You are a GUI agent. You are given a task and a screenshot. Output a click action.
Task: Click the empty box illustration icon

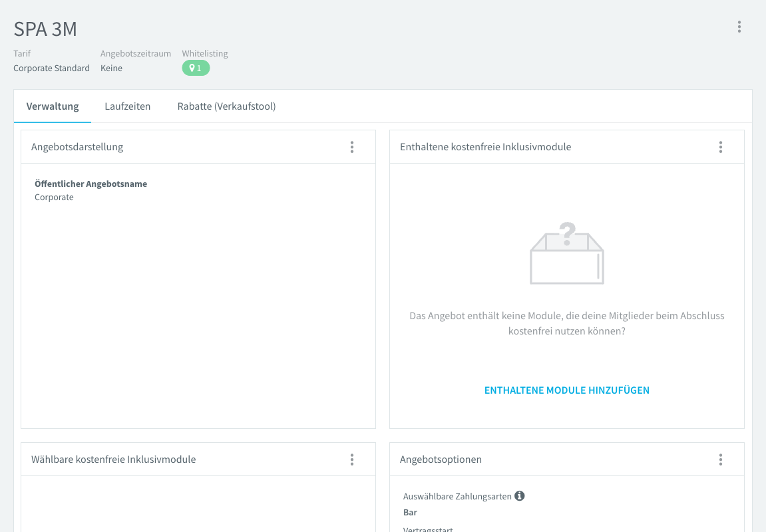click(567, 253)
